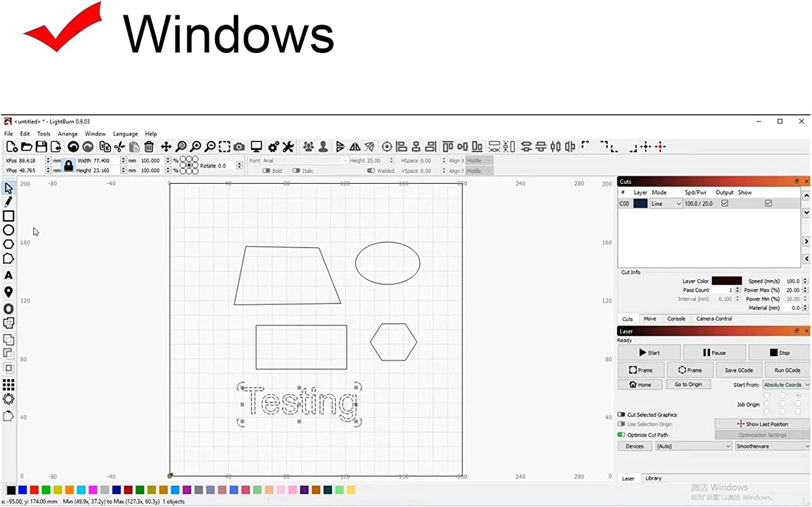Pick the Pencil drawing tool

click(9, 202)
